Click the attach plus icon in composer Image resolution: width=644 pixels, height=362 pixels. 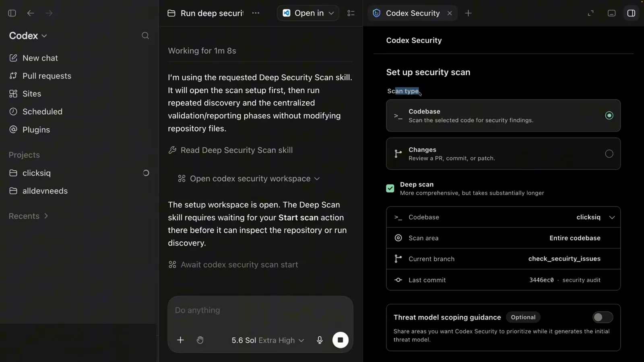(x=180, y=340)
